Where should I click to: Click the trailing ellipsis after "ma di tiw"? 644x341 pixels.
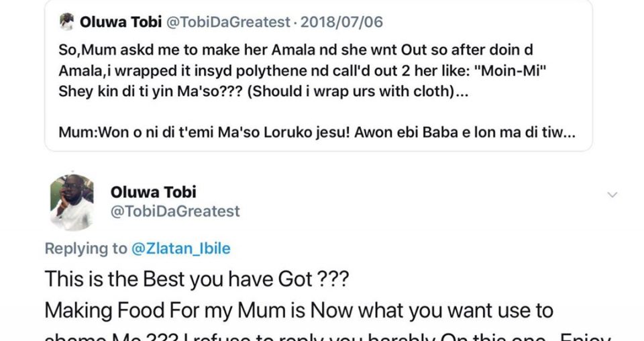click(568, 133)
